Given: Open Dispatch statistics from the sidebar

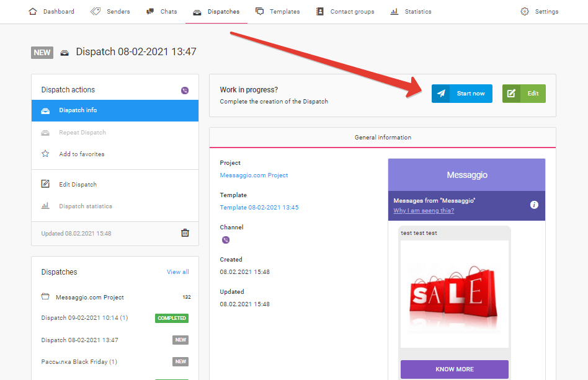Looking at the screenshot, I should [x=115, y=206].
